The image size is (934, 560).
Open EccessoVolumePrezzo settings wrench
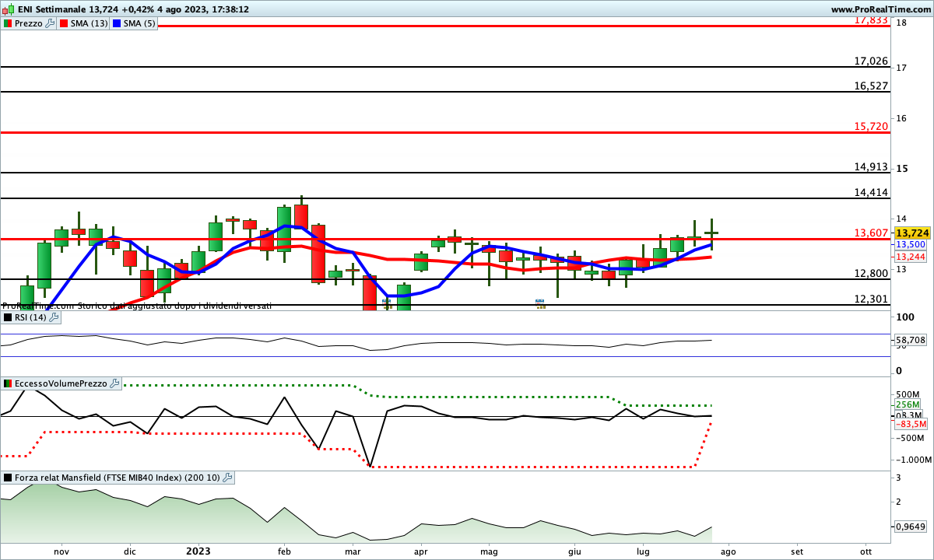click(115, 383)
